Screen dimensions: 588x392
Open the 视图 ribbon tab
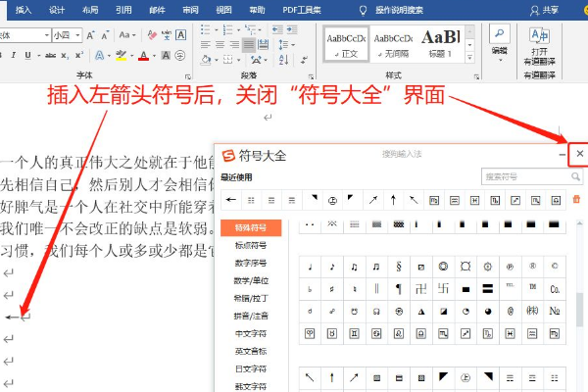pos(223,10)
